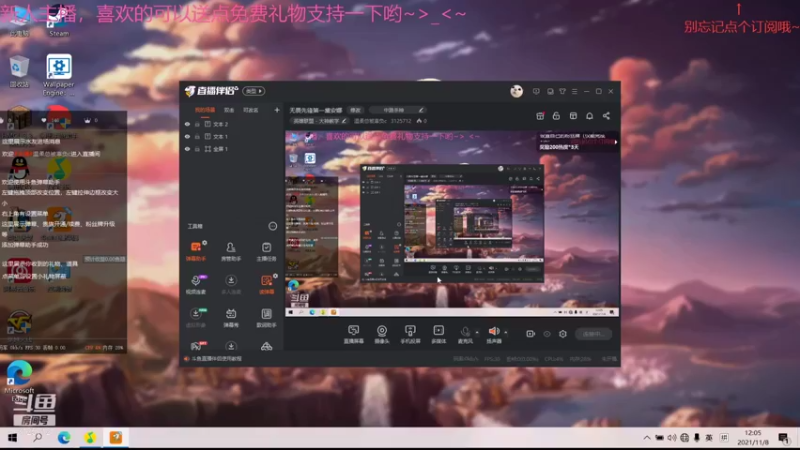Image resolution: width=800 pixels, height=450 pixels.
Task: Click the user avatar in title bar
Action: coord(516,91)
